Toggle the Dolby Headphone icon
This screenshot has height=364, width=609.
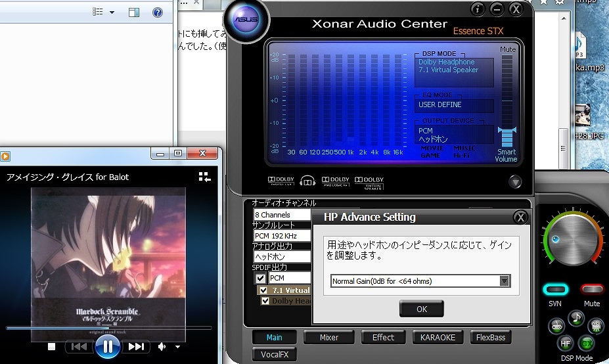tap(307, 181)
